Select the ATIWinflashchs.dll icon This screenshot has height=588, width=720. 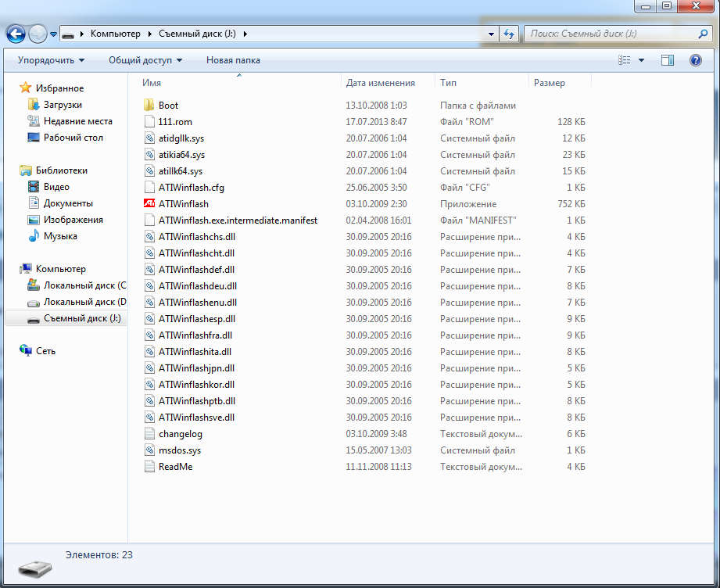coord(149,237)
